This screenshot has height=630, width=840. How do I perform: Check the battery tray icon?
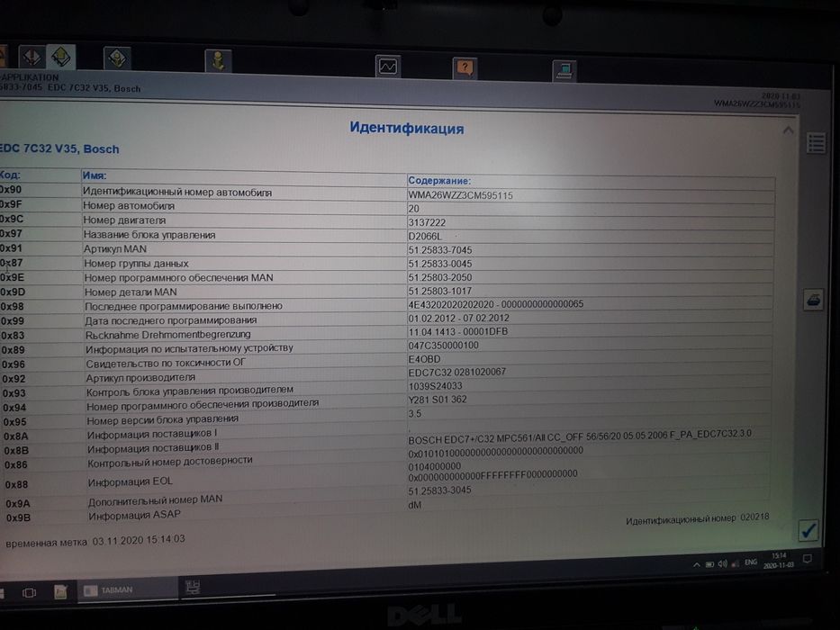(709, 564)
